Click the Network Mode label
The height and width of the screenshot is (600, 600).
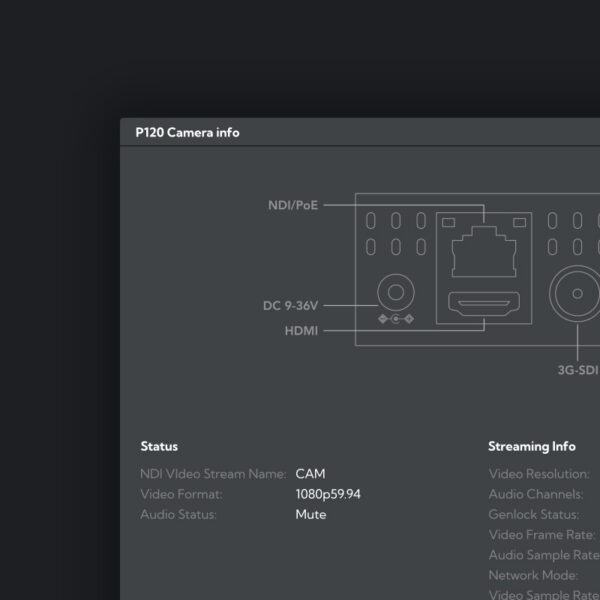point(533,575)
